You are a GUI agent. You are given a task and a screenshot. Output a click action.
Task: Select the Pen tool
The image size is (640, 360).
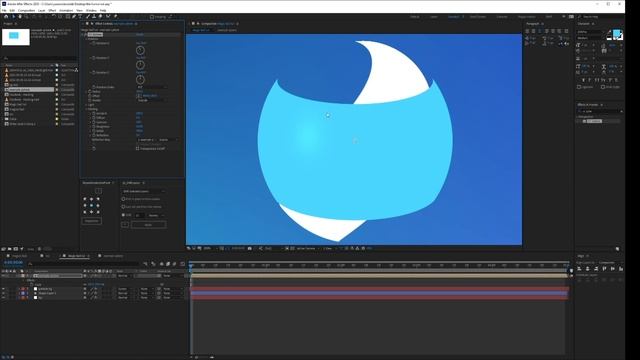(74, 17)
